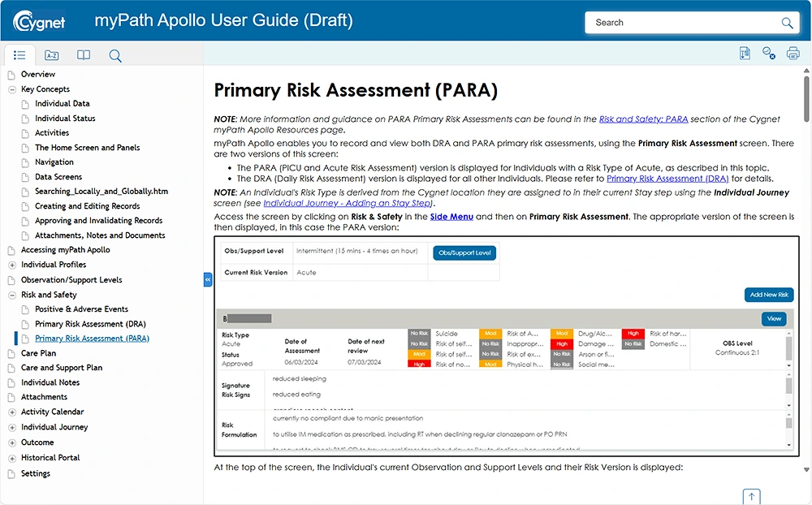The height and width of the screenshot is (505, 812).
Task: Click the expand all document icon
Action: [745, 54]
